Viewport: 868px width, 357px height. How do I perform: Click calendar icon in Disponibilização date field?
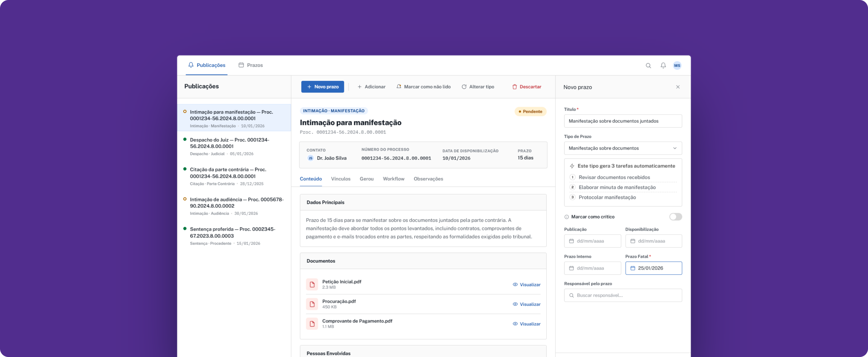click(633, 241)
